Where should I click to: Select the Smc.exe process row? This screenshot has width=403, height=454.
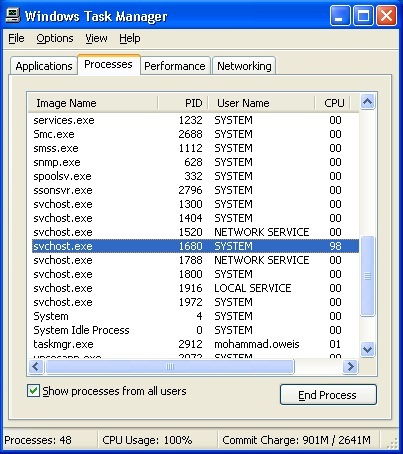(195, 134)
